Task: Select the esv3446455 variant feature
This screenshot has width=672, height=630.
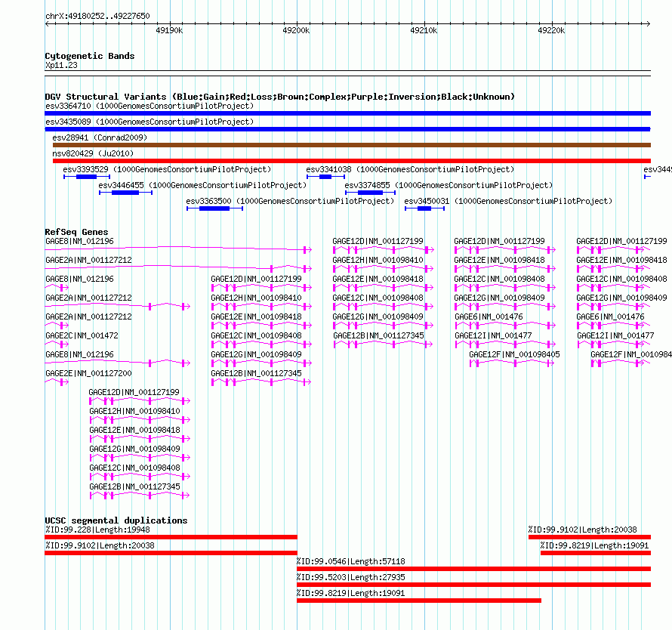Action: coord(125,193)
